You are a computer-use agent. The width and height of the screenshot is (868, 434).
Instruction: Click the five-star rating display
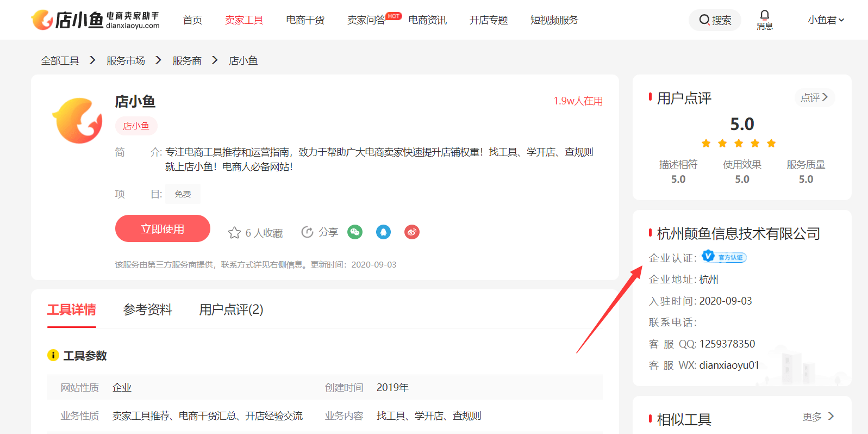tap(738, 144)
